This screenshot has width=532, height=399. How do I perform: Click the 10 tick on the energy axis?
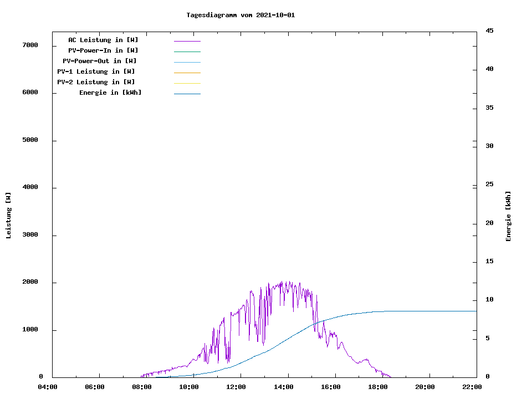coord(490,300)
